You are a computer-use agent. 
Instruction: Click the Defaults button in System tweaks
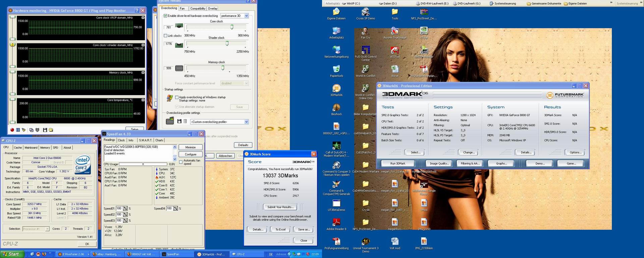click(243, 145)
